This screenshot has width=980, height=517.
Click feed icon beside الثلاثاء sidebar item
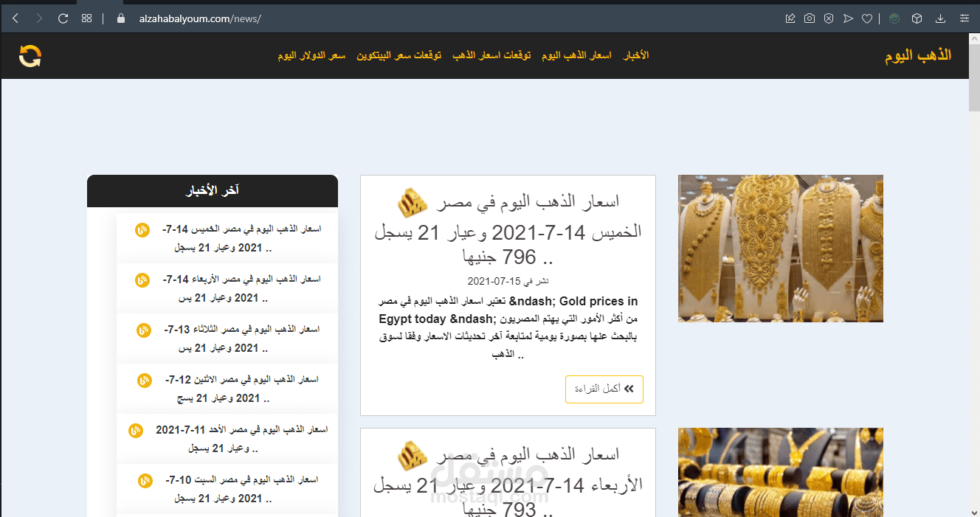tap(144, 330)
